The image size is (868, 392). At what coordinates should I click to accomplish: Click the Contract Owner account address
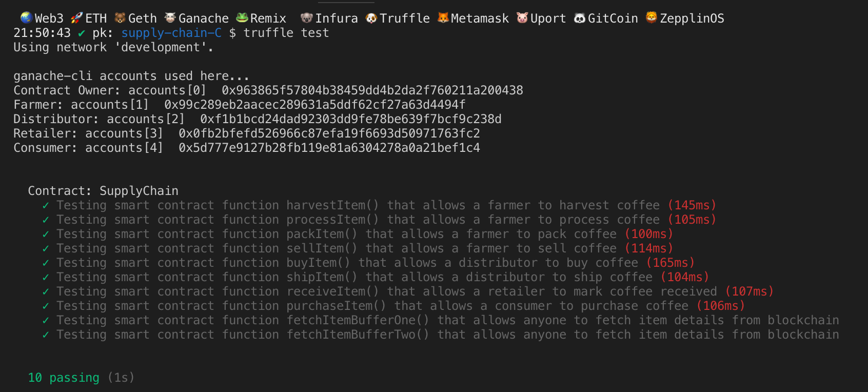(x=372, y=90)
